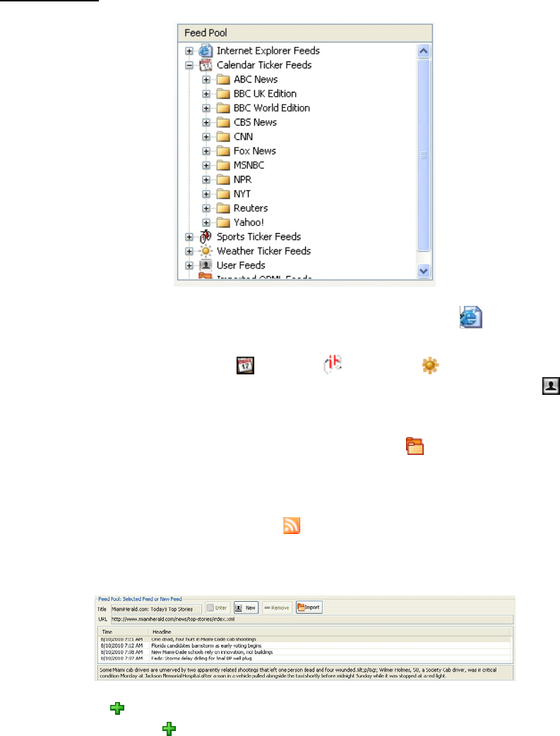
Task: Click the CNN folder icon
Action: [x=223, y=136]
